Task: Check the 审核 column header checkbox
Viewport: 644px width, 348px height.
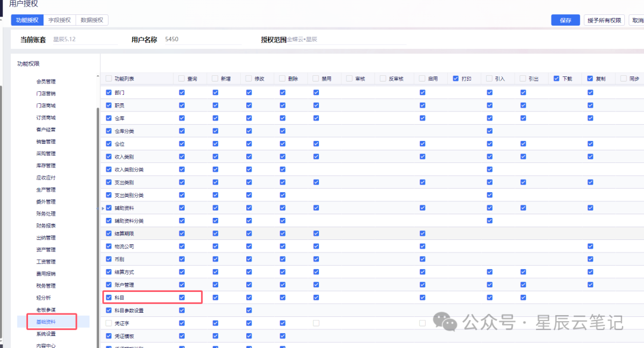Action: point(349,79)
